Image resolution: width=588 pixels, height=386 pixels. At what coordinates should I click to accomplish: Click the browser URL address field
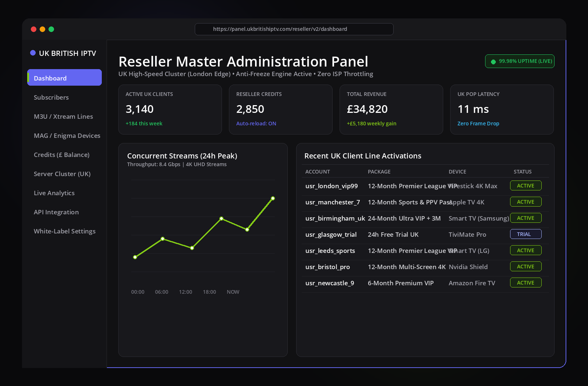[294, 29]
